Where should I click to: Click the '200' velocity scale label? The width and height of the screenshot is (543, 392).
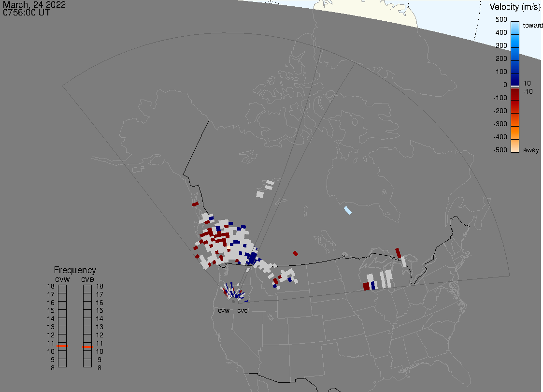[x=501, y=58]
